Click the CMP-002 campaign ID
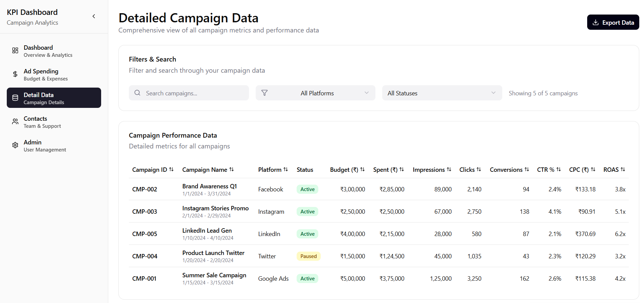The image size is (644, 303). [x=145, y=189]
